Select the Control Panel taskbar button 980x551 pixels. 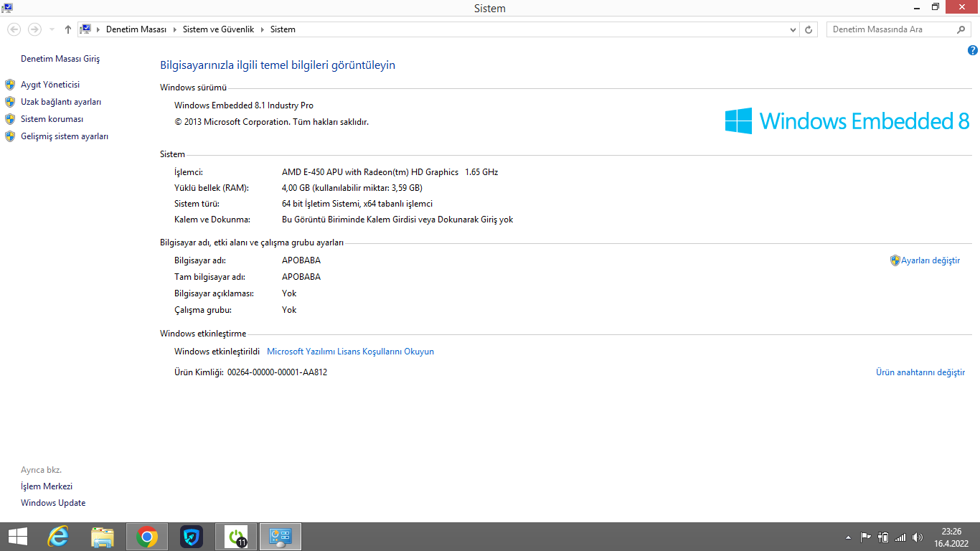pos(281,537)
